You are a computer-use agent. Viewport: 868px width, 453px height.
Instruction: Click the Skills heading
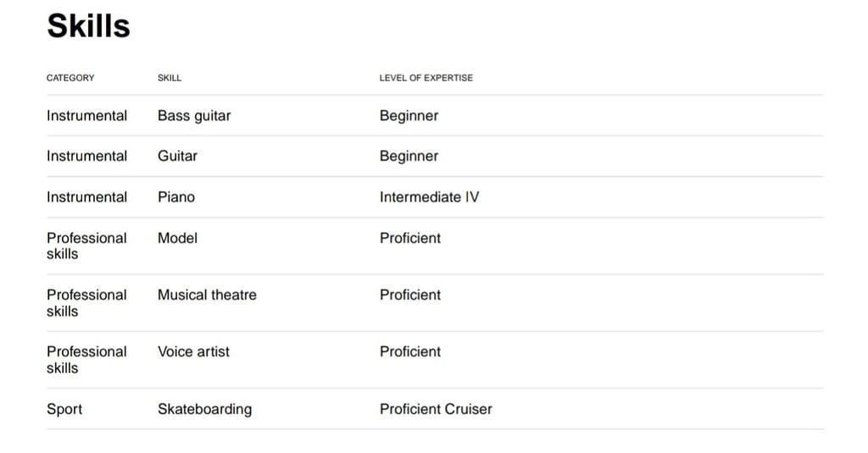(88, 26)
